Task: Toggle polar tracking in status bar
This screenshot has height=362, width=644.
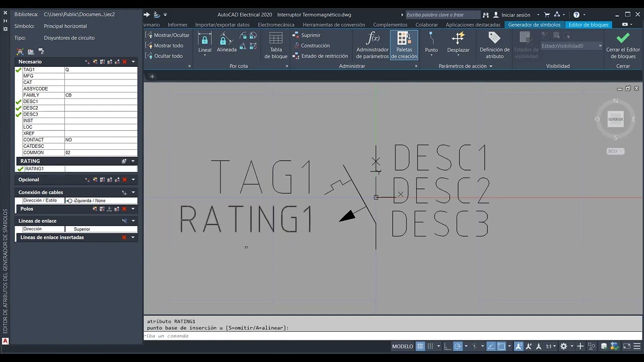Action: click(x=458, y=346)
